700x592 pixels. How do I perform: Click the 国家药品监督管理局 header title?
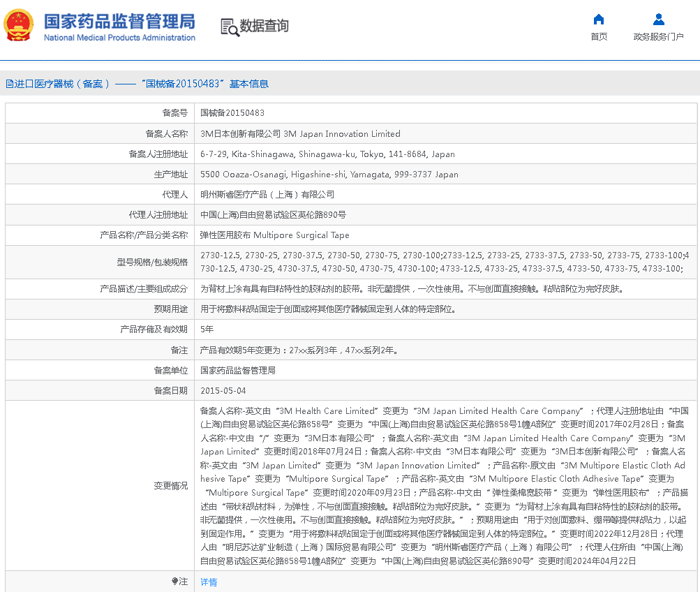click(119, 22)
